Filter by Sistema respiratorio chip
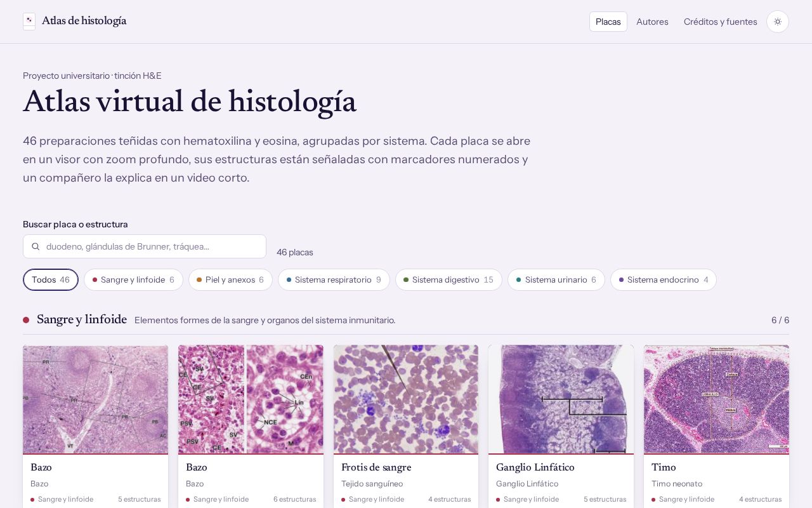 [x=334, y=279]
